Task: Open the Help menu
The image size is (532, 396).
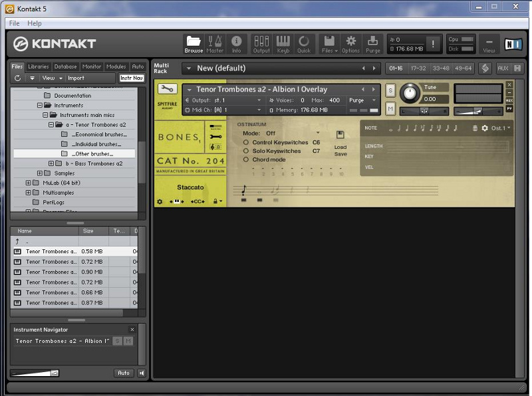Action: click(x=35, y=23)
